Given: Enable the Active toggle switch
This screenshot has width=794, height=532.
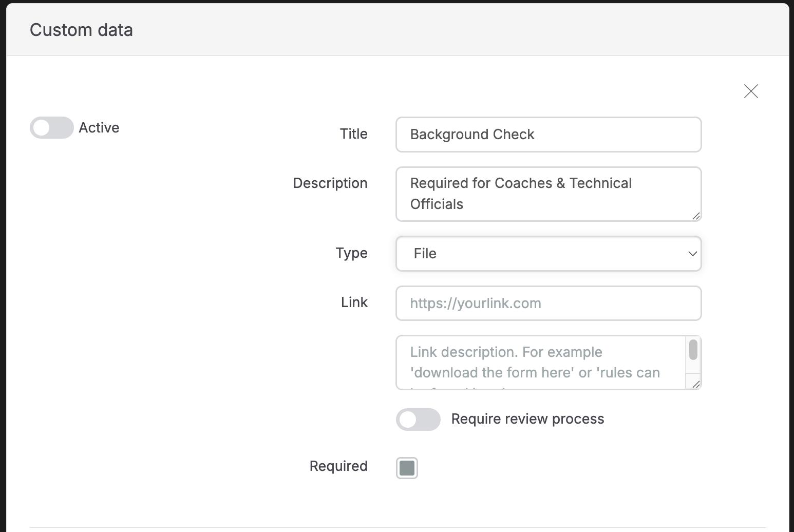Looking at the screenshot, I should (x=51, y=128).
